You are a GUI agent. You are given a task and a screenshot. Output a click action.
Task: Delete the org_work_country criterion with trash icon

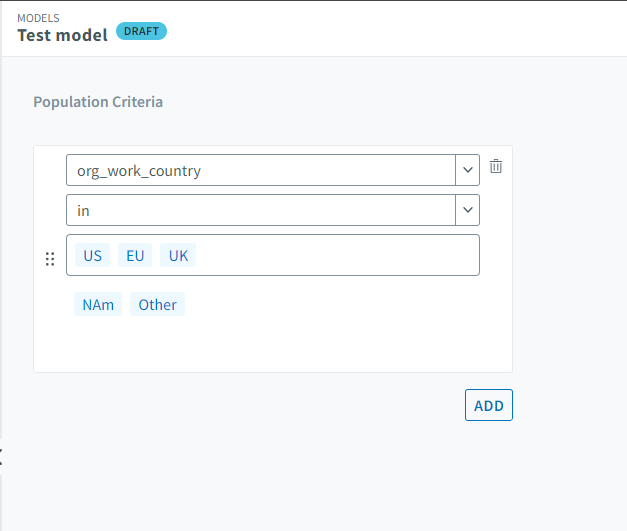click(496, 168)
